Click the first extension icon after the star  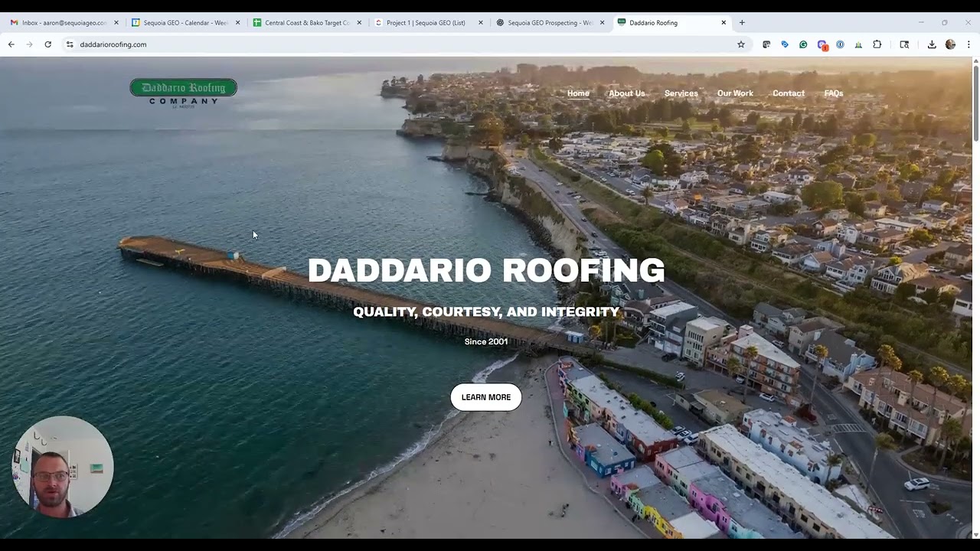click(x=766, y=44)
